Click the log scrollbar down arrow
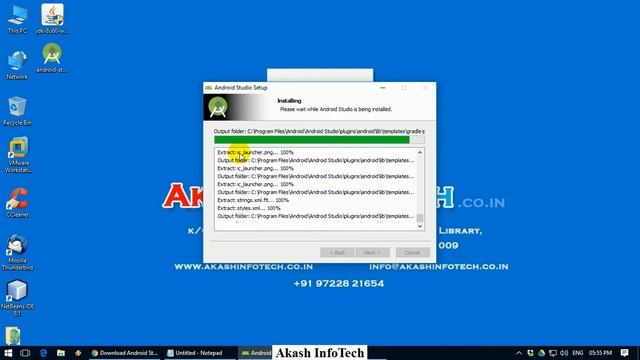 coord(420,226)
